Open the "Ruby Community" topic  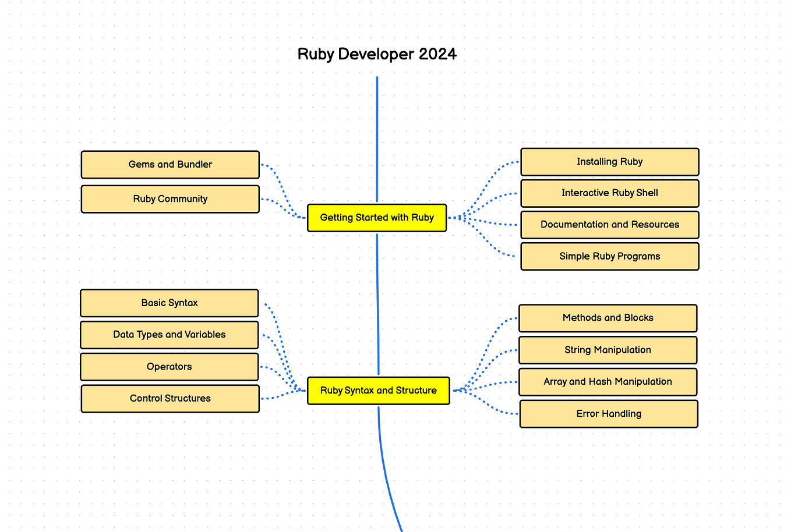169,199
